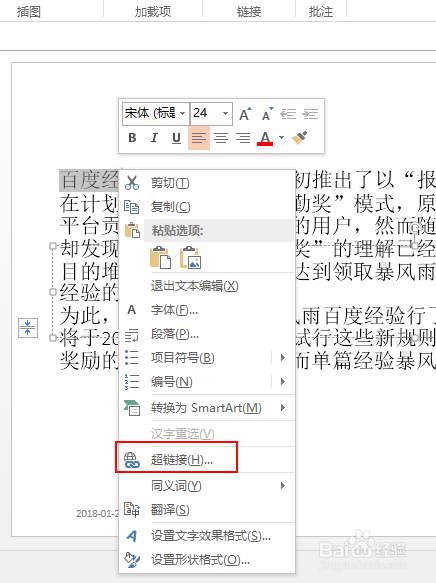This screenshot has height=583, width=436.
Task: Open 设置文字效果格式(S)... option
Action: click(x=211, y=536)
